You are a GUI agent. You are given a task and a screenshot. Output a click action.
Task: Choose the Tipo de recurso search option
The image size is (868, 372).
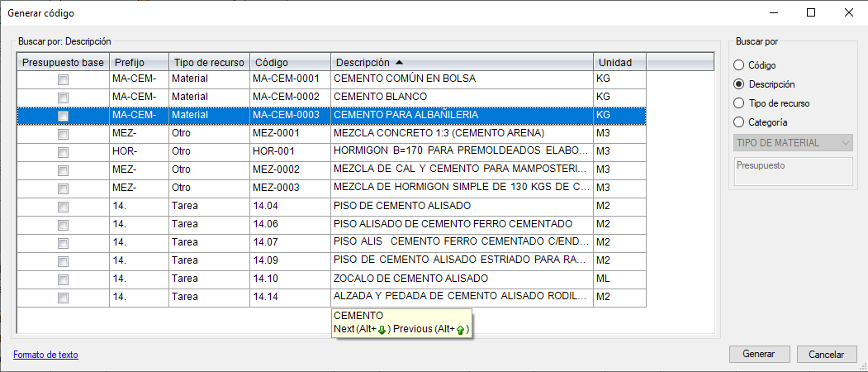pyautogui.click(x=740, y=103)
